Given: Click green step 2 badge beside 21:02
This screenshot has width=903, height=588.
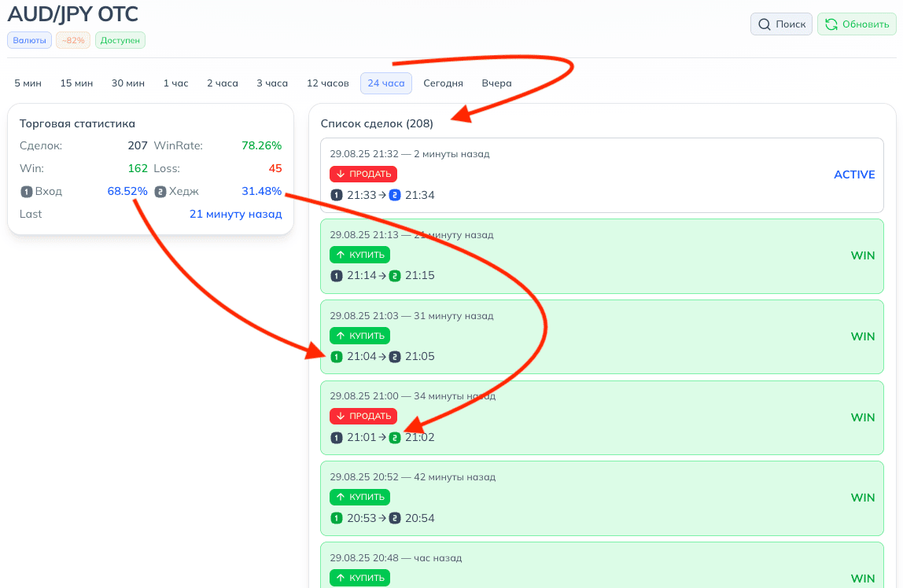Looking at the screenshot, I should pyautogui.click(x=395, y=438).
